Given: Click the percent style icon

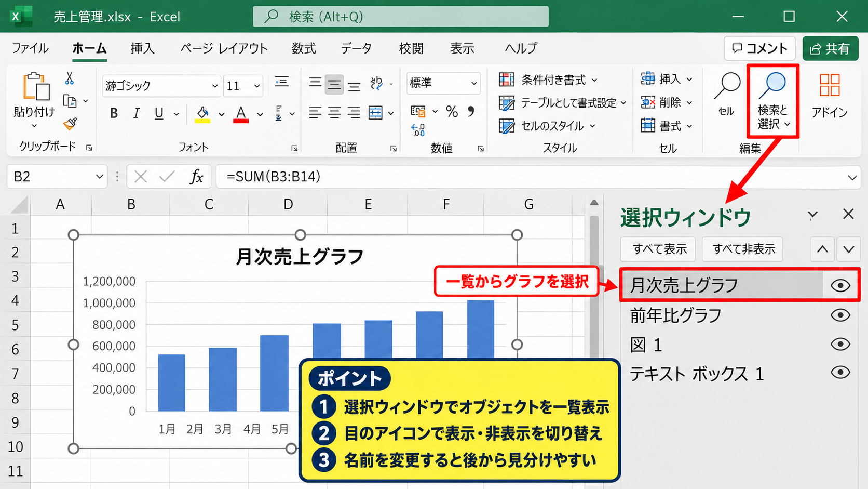Looking at the screenshot, I should [x=452, y=112].
